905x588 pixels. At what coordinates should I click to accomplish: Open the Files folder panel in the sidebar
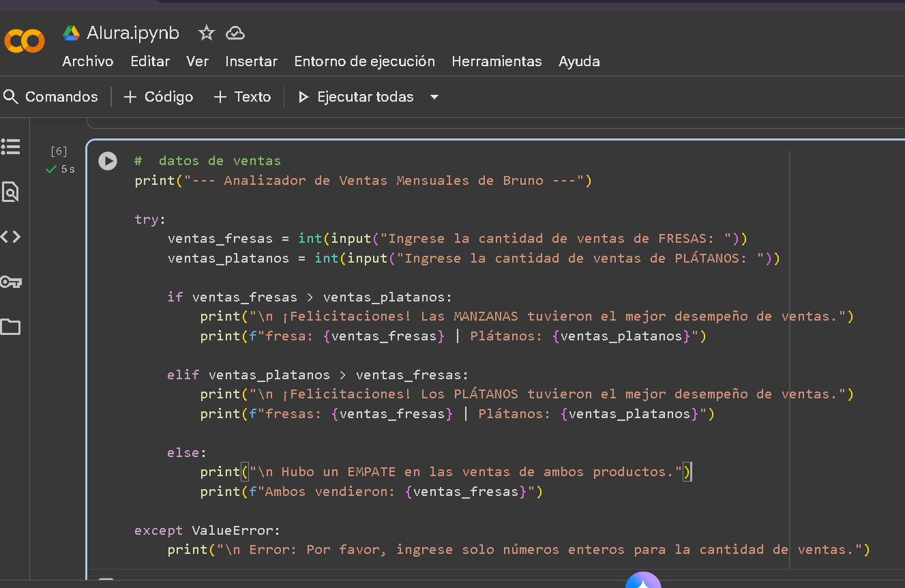[11, 327]
